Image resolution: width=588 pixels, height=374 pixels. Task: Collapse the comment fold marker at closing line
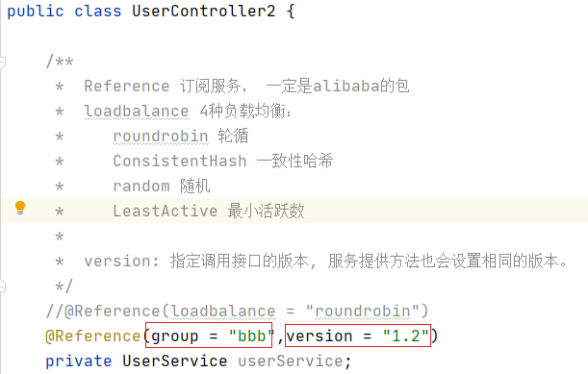2,287
